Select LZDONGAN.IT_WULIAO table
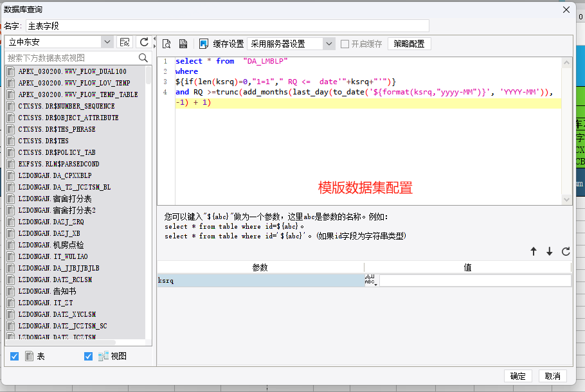The height and width of the screenshot is (392, 585). point(53,256)
